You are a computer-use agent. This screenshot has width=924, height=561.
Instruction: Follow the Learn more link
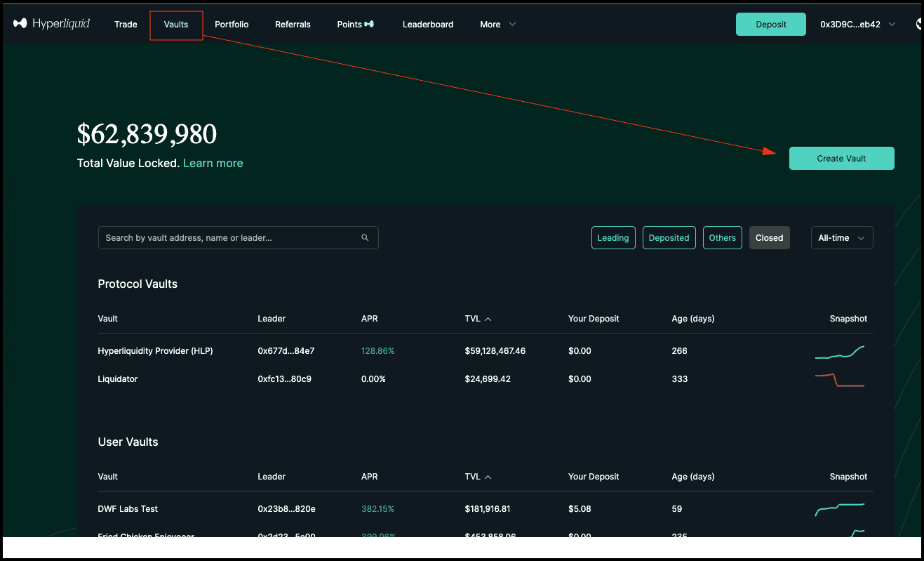[213, 163]
